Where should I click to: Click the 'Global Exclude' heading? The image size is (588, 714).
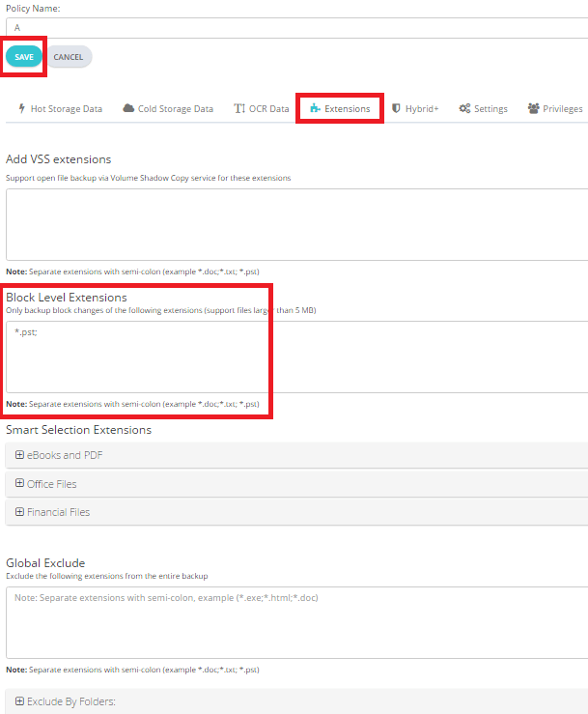pos(45,563)
